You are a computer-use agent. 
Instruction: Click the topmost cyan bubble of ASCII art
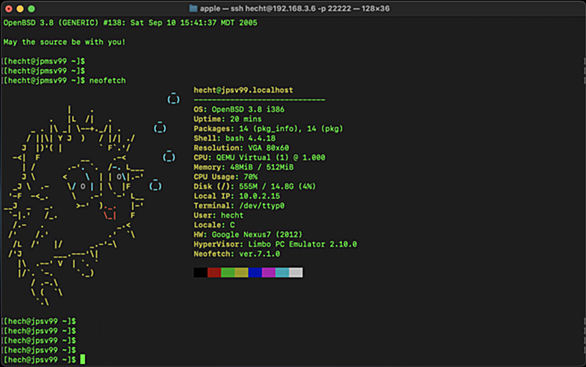pos(173,98)
